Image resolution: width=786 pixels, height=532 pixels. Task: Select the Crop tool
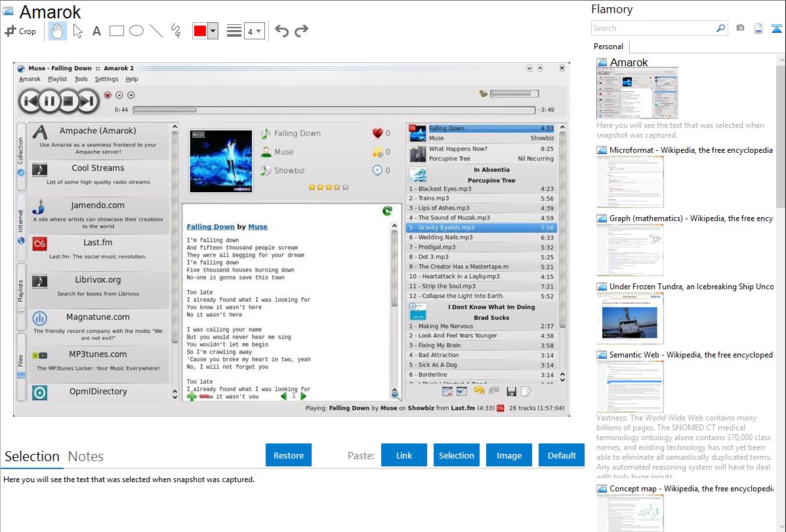(20, 31)
